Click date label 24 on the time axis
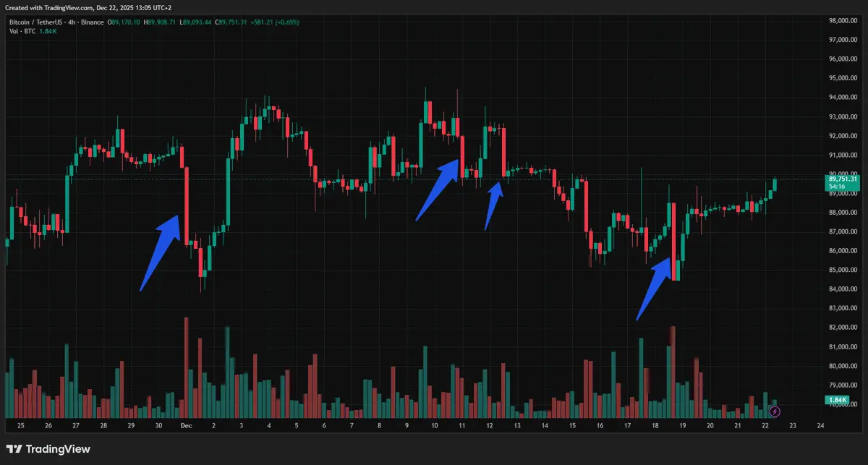This screenshot has width=868, height=465. (x=820, y=426)
